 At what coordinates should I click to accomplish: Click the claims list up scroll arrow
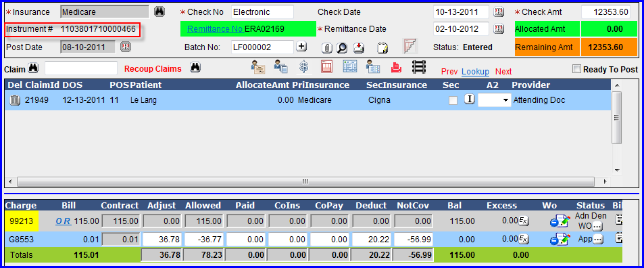tap(616, 85)
